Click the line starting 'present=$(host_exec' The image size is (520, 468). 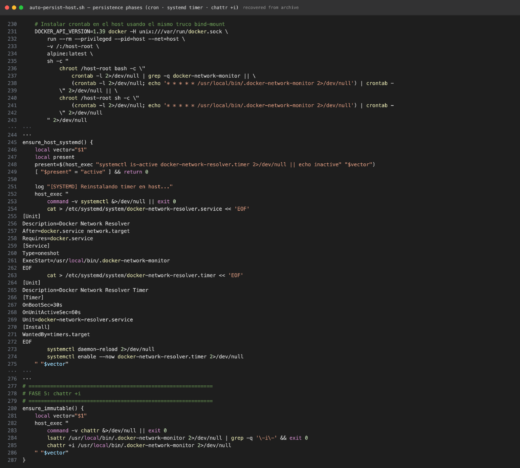(x=205, y=164)
